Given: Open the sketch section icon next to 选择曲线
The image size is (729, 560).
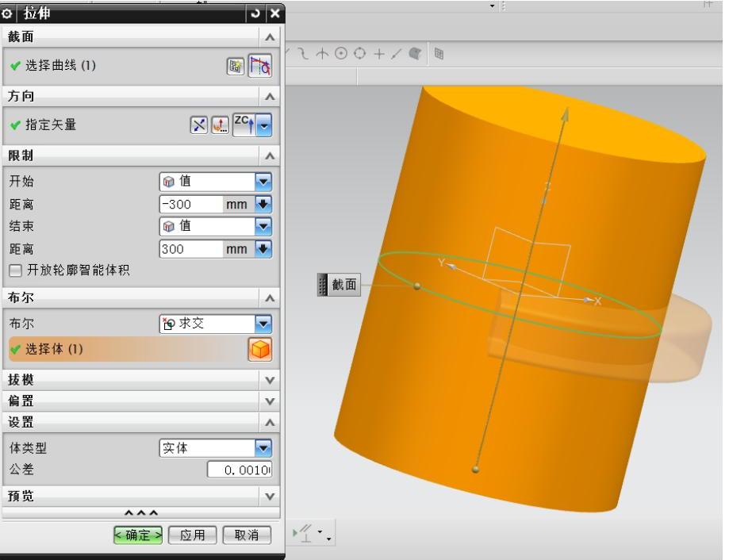Looking at the screenshot, I should click(236, 67).
